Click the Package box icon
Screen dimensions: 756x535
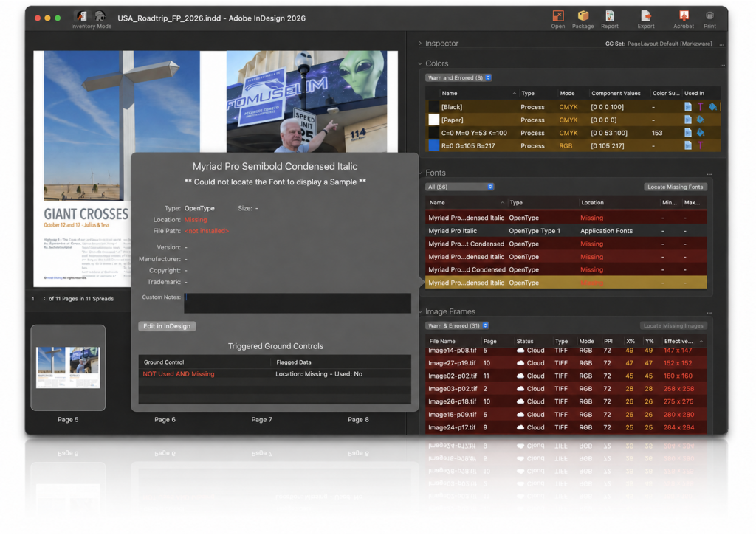[583, 20]
